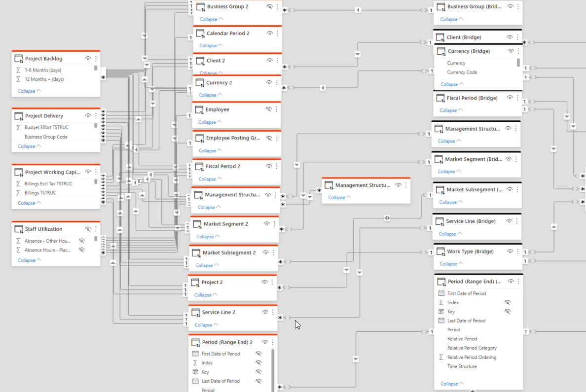Collapse the Market Segment (Bridge) table
586x392 pixels.
click(x=449, y=172)
